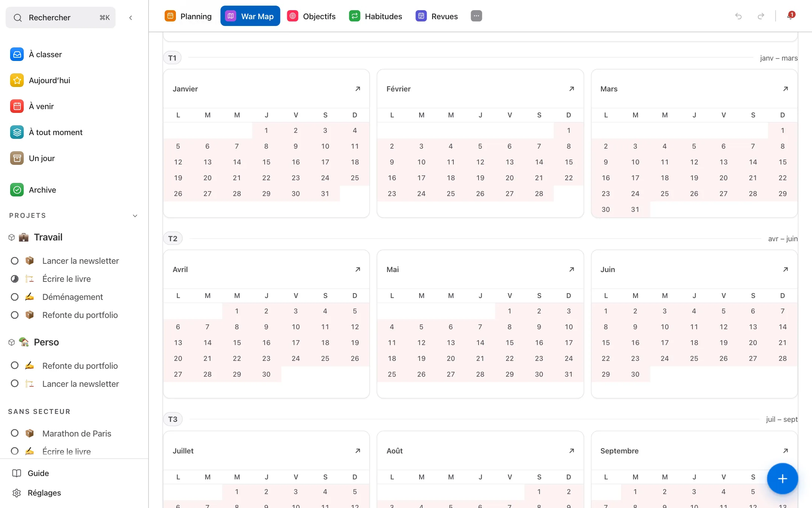The image size is (812, 508).
Task: Open Mars month with arrow icon
Action: pos(785,89)
